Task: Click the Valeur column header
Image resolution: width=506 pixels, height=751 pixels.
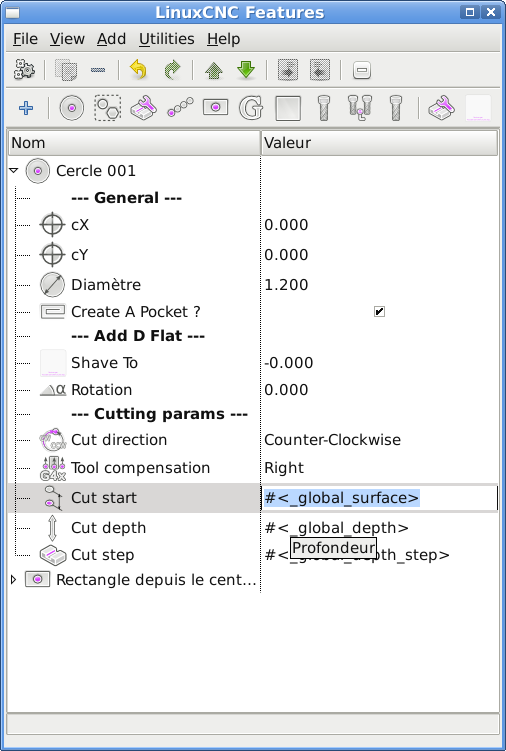Action: click(x=380, y=143)
